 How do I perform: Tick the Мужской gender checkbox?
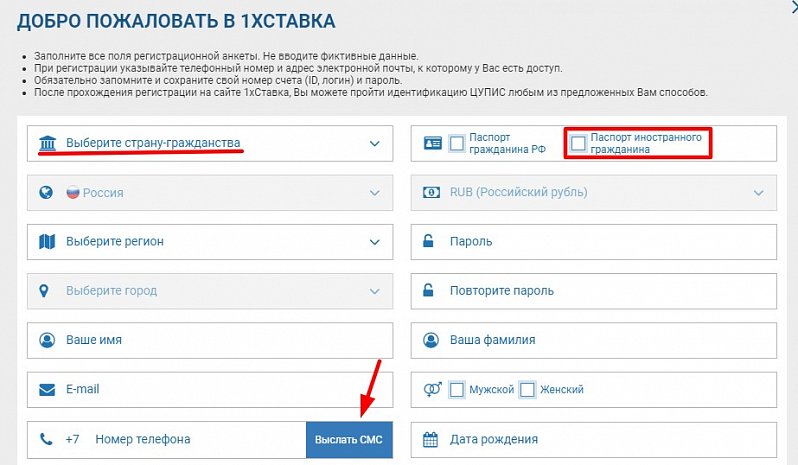pyautogui.click(x=457, y=389)
